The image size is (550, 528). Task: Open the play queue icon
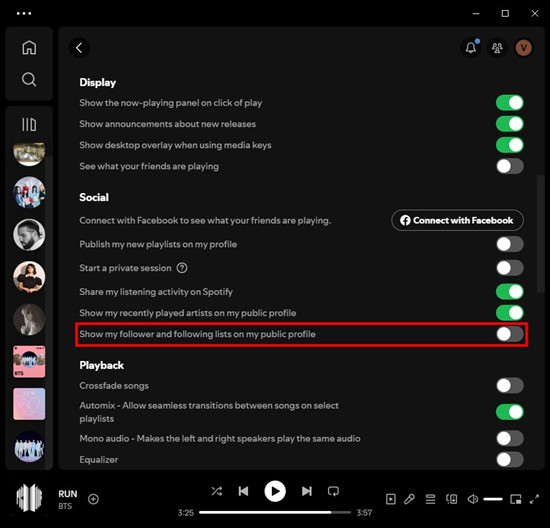[x=430, y=499]
